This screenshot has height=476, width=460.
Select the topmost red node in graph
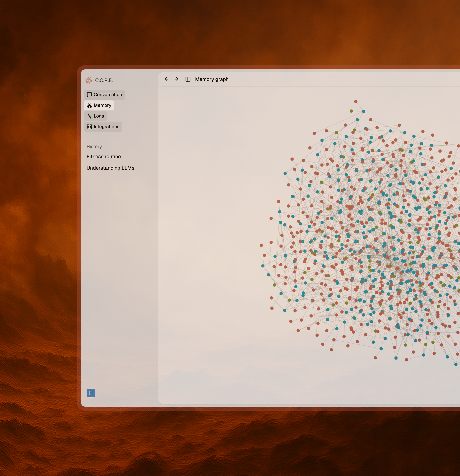coord(356,102)
